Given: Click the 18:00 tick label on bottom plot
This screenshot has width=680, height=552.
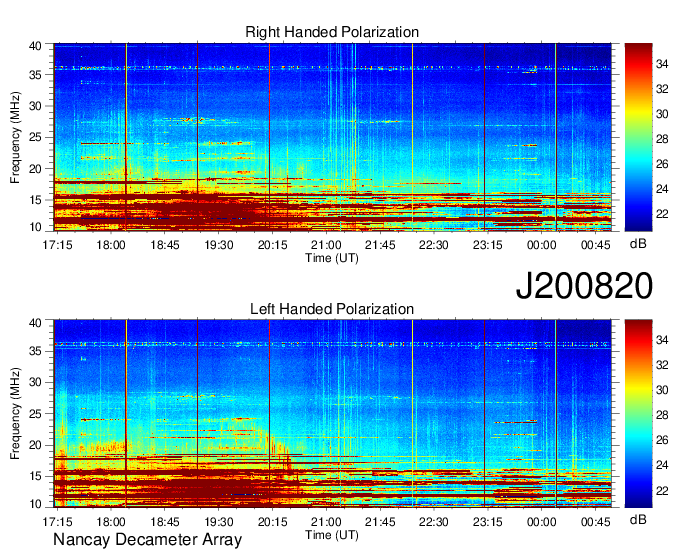Looking at the screenshot, I should 111,522.
